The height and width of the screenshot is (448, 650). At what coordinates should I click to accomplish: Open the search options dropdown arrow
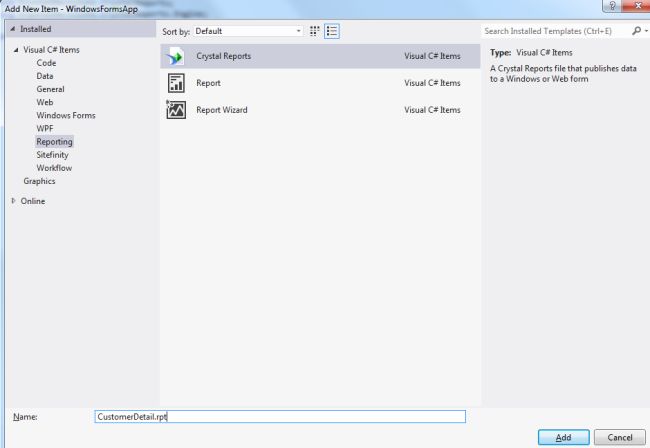(646, 31)
